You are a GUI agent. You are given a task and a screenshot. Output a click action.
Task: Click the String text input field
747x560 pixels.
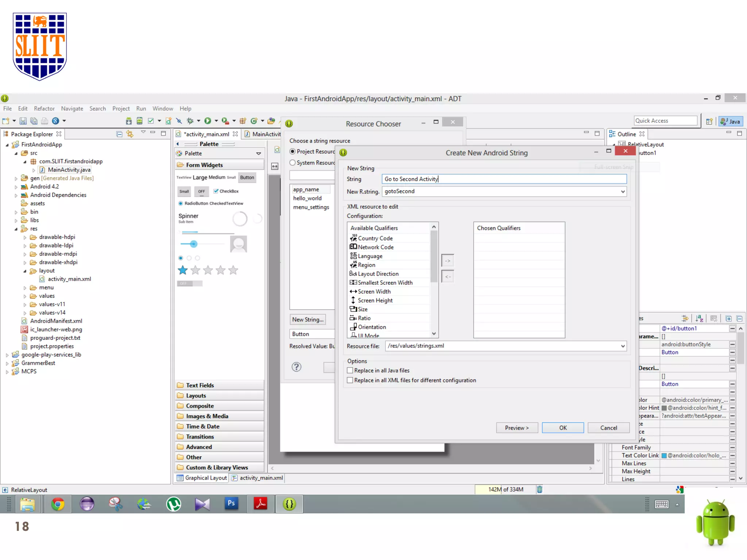tap(503, 179)
